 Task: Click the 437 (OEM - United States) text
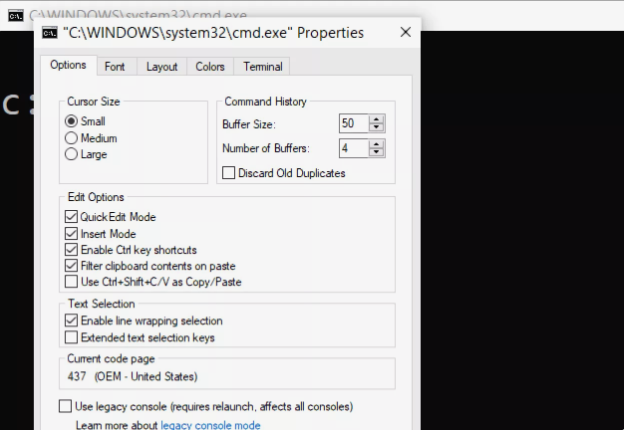coord(133,376)
